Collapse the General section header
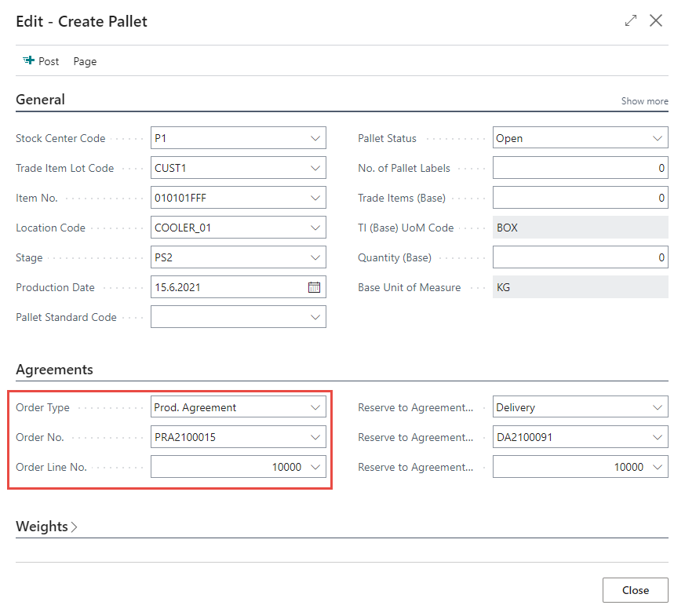Image resolution: width=685 pixels, height=616 pixels. tap(41, 100)
